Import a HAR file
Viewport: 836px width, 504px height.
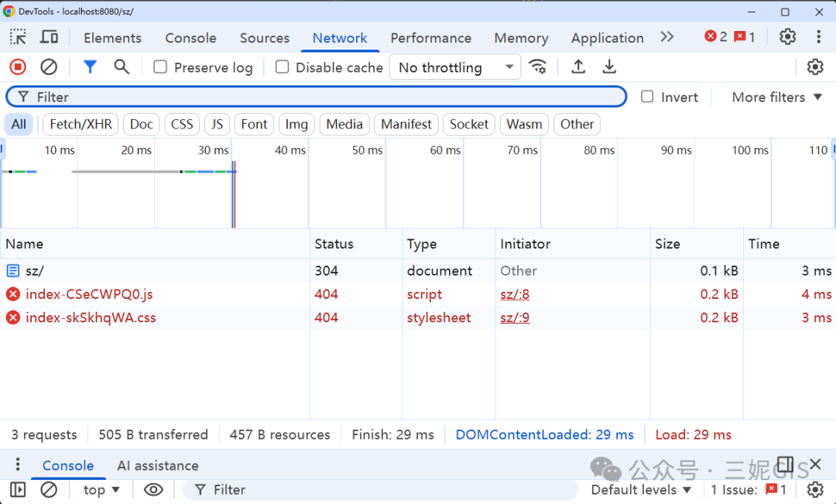pos(578,67)
